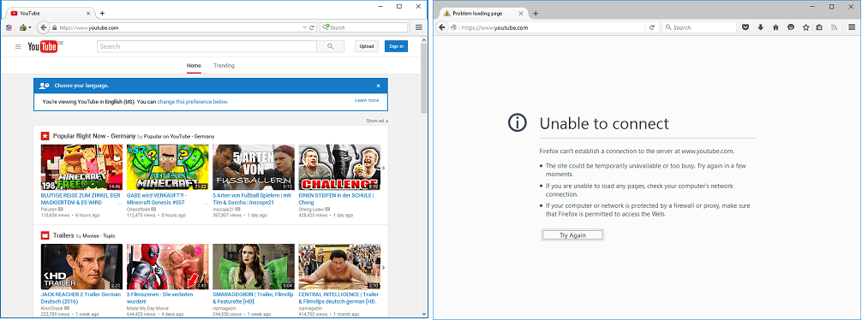Click globe site identity icon, right window
The height and width of the screenshot is (320, 868).
[x=454, y=27]
